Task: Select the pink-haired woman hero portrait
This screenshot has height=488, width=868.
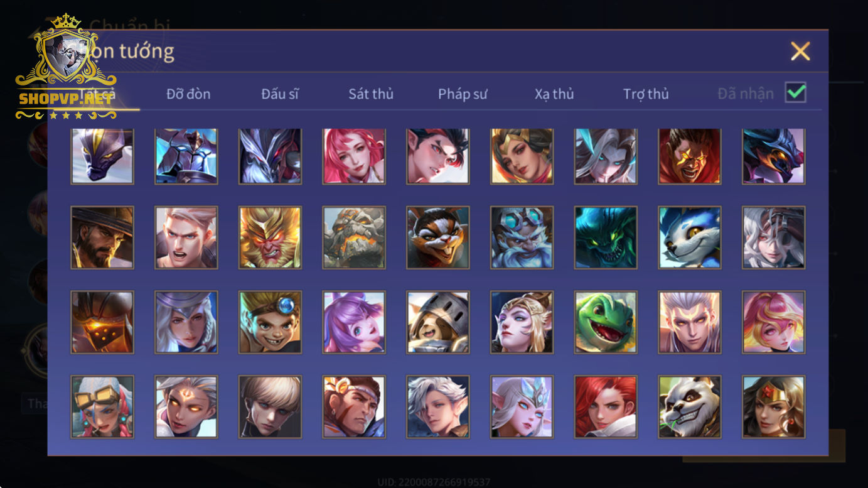Action: [354, 156]
